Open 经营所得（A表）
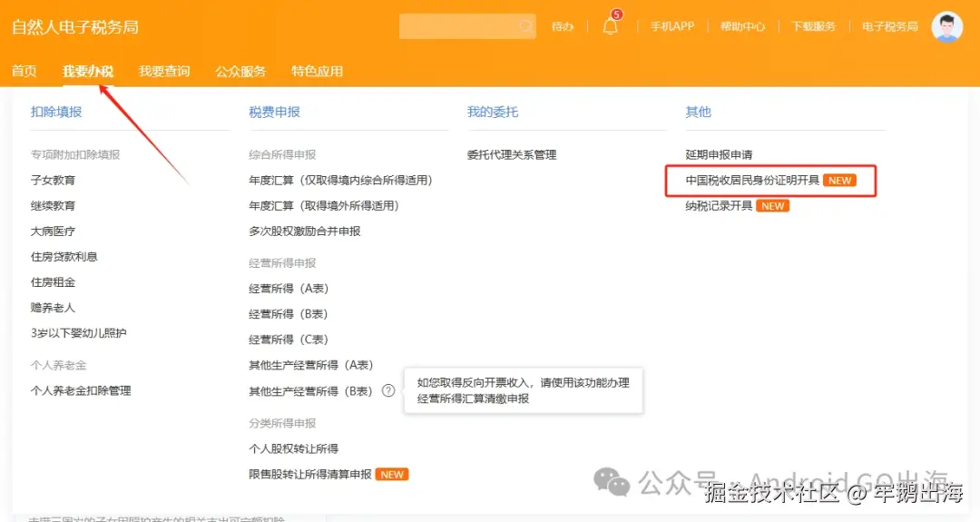 [x=289, y=288]
